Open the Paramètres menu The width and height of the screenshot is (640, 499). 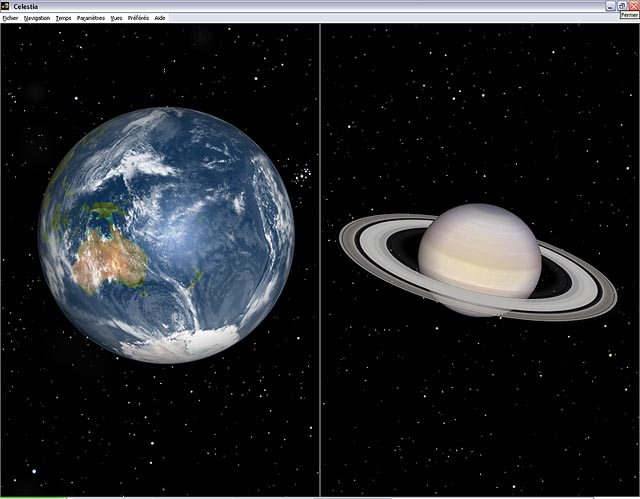pyautogui.click(x=91, y=18)
